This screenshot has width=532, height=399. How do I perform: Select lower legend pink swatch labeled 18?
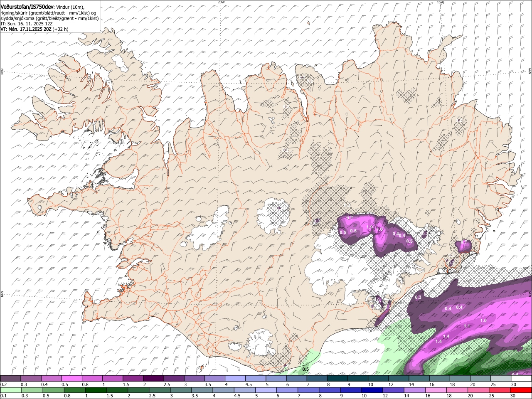[x=457, y=390]
